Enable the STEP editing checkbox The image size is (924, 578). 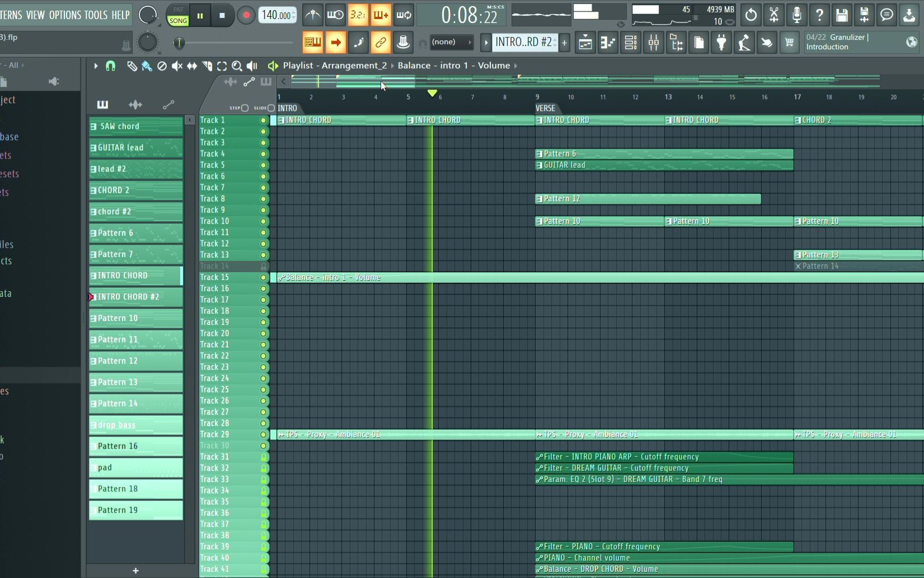click(x=245, y=108)
